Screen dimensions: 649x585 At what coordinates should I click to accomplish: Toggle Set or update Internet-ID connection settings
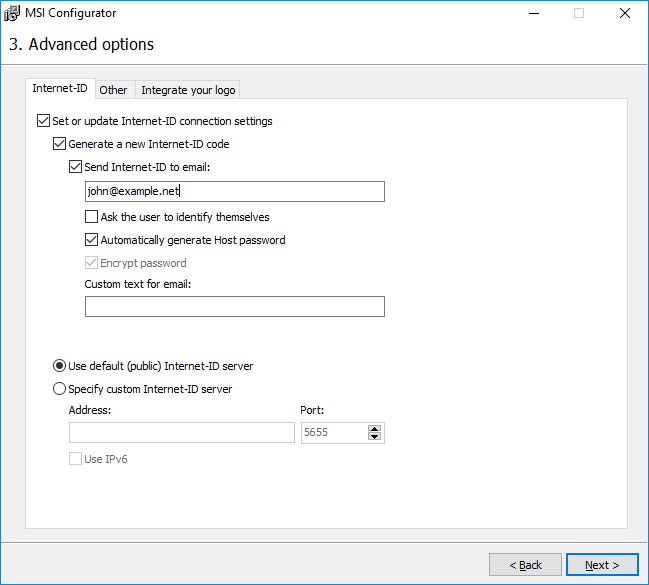pyautogui.click(x=42, y=121)
